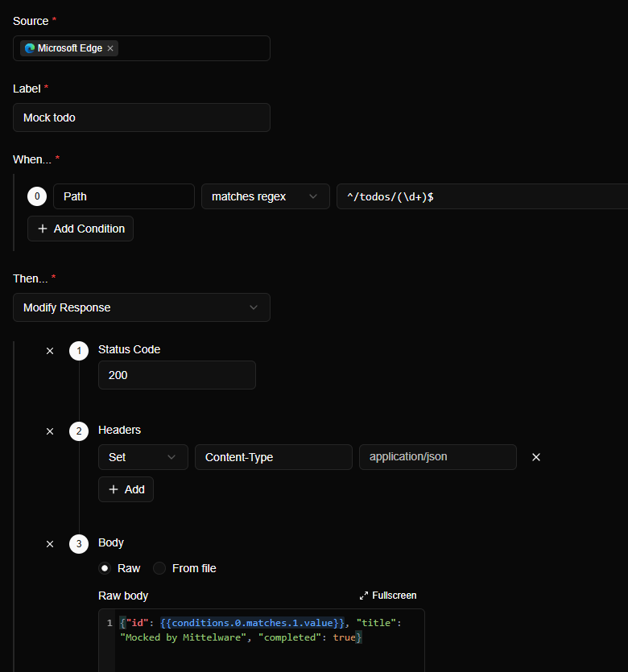Image resolution: width=628 pixels, height=672 pixels.
Task: Focus the Source field
Action: click(142, 48)
